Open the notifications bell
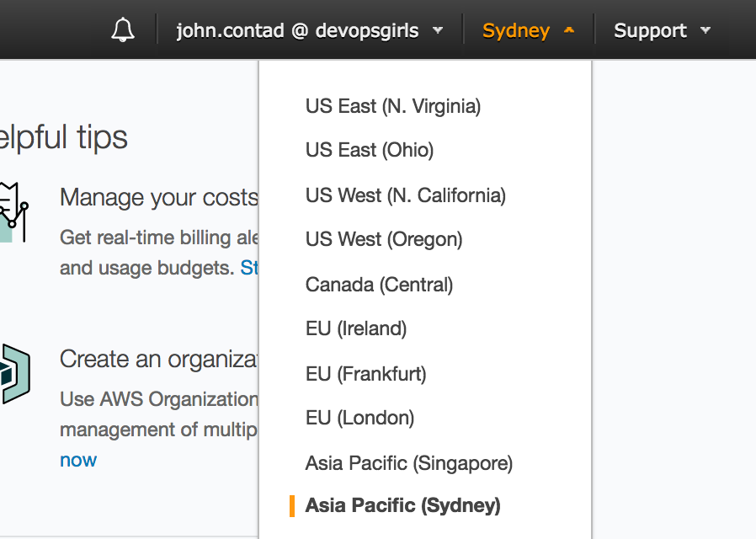 click(x=123, y=31)
